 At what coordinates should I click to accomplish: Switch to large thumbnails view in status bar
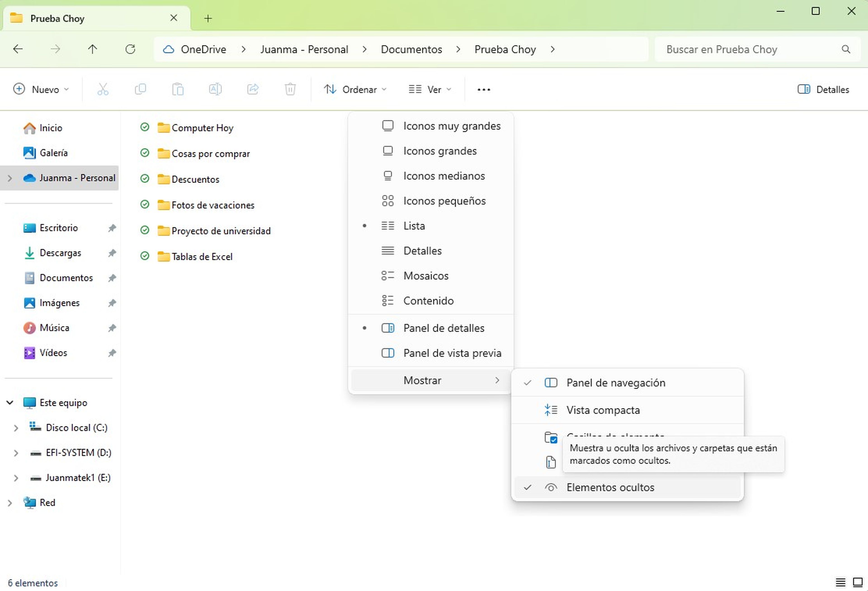[858, 582]
